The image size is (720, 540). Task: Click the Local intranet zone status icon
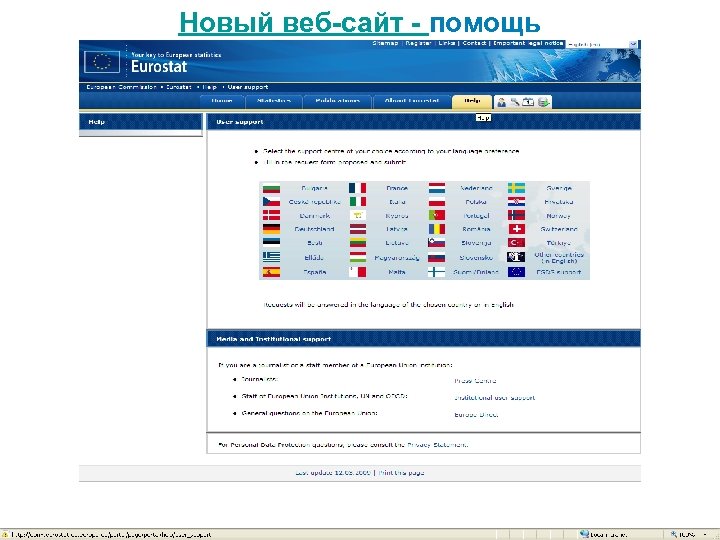point(584,534)
